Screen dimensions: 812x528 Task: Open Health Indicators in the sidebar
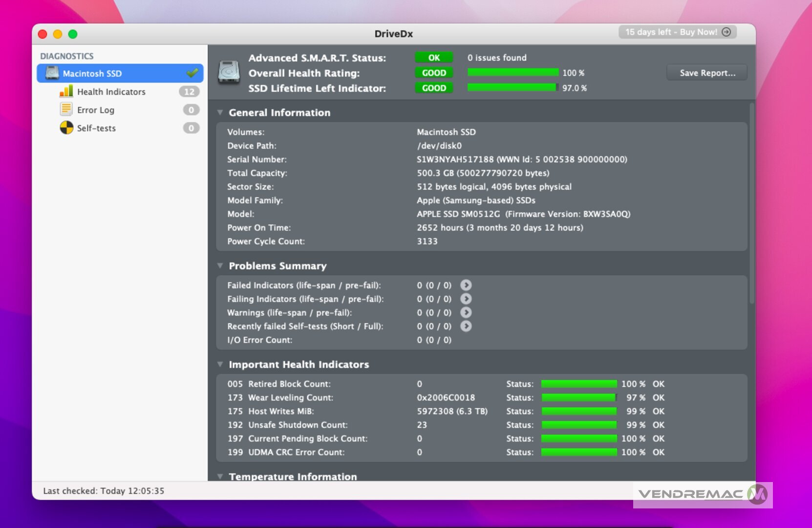click(x=111, y=92)
